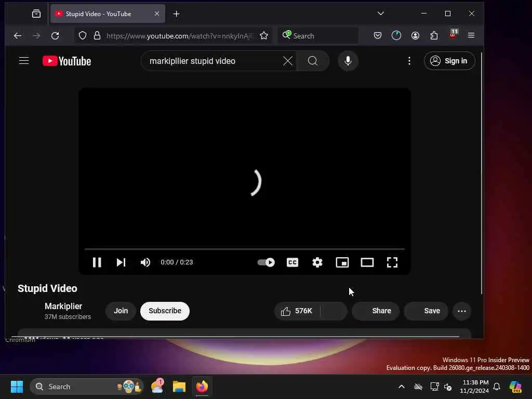Open Firefox application menu

pos(471,35)
